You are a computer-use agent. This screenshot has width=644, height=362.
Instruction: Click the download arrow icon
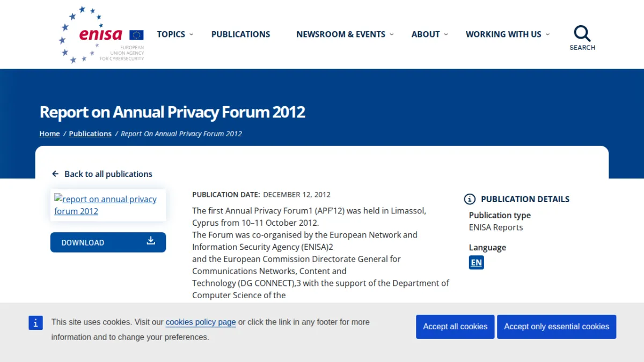[151, 240]
